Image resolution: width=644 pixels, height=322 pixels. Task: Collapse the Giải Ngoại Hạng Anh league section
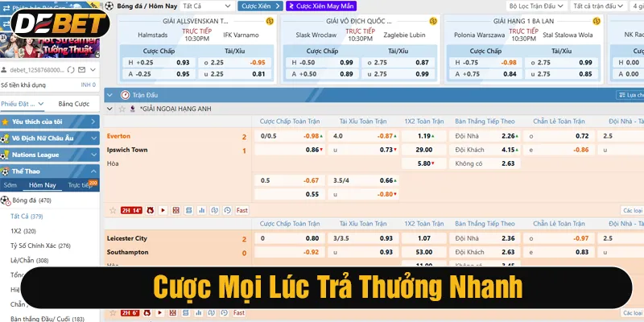coord(109,109)
